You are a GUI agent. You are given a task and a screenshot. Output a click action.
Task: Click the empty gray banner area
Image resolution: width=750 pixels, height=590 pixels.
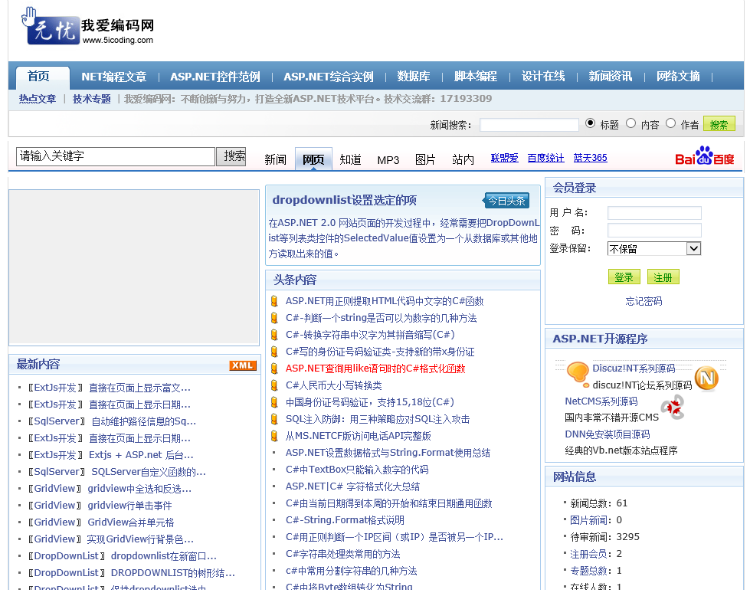click(134, 267)
